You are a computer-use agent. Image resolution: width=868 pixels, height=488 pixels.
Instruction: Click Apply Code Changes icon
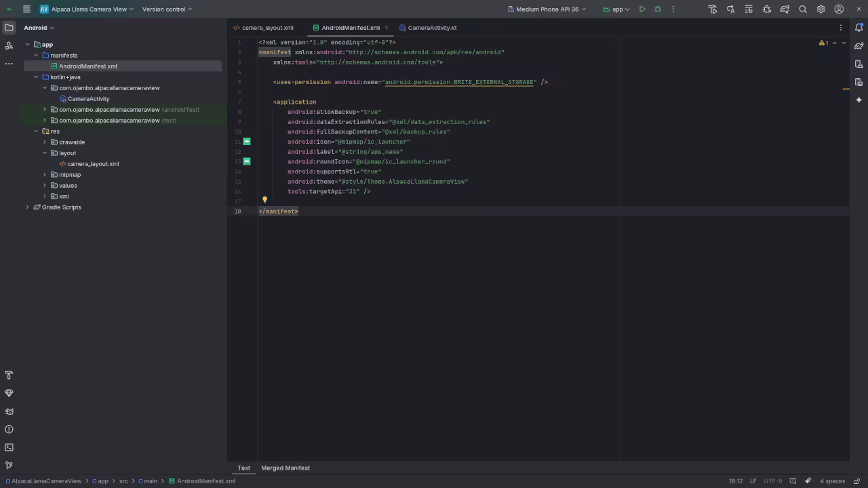[x=730, y=9]
